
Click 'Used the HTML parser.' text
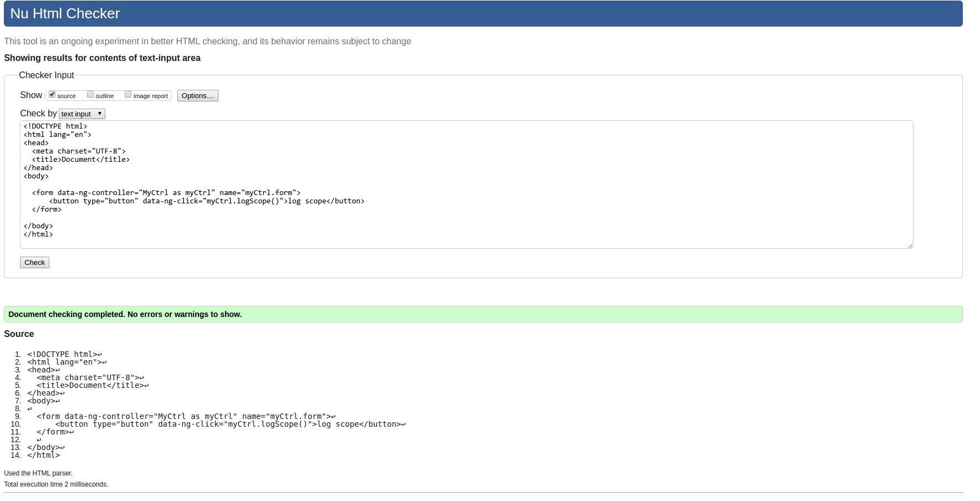click(38, 473)
